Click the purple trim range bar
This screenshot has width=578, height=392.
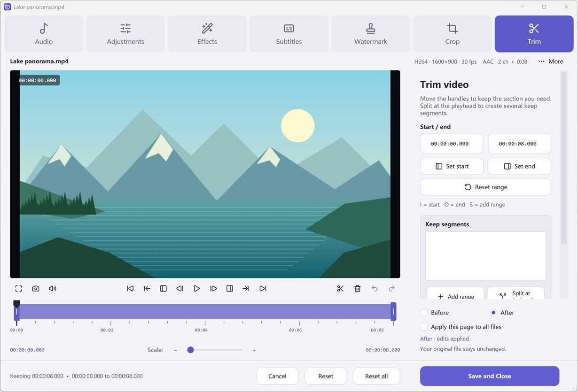click(x=205, y=312)
